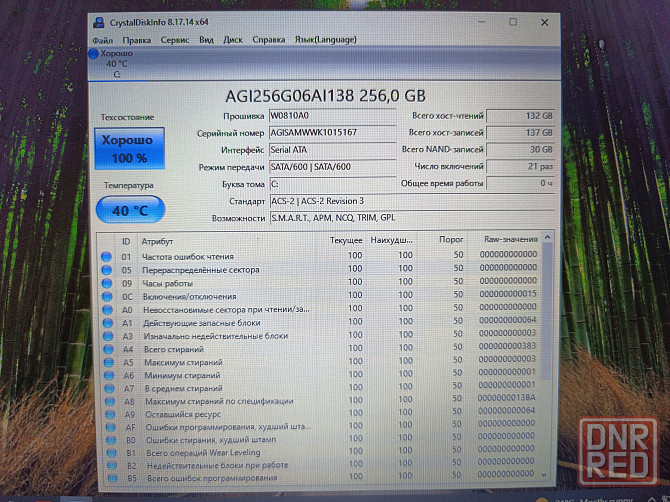This screenshot has height=502, width=670.
Task: Click the status icon for B5 Всего ошибок программирования
Action: click(112, 478)
